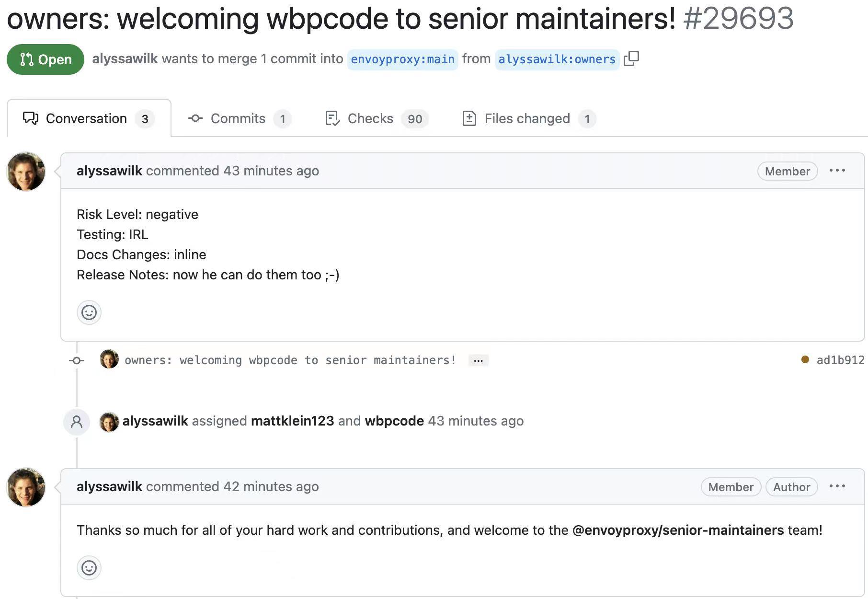
Task: Open options menu on second comment
Action: [x=837, y=486]
